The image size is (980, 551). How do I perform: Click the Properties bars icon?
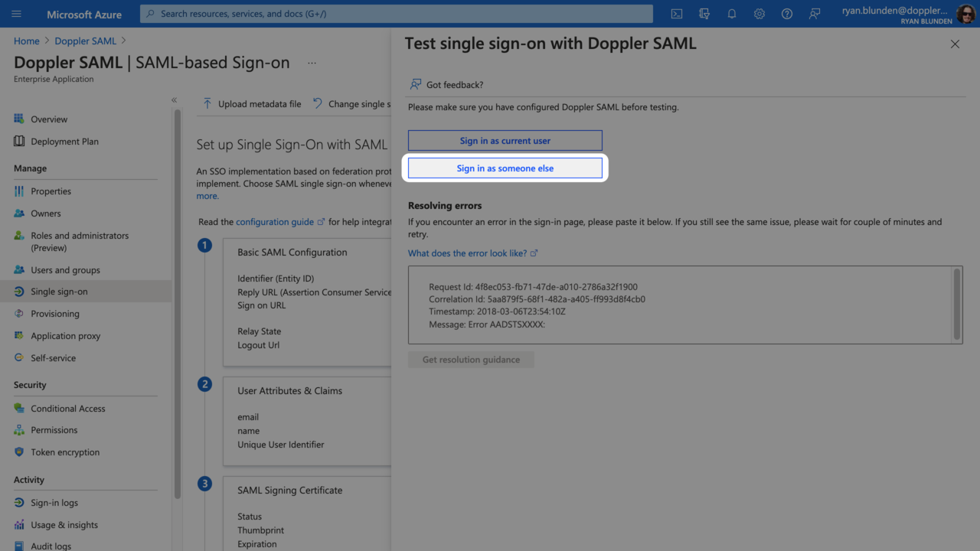pos(19,191)
